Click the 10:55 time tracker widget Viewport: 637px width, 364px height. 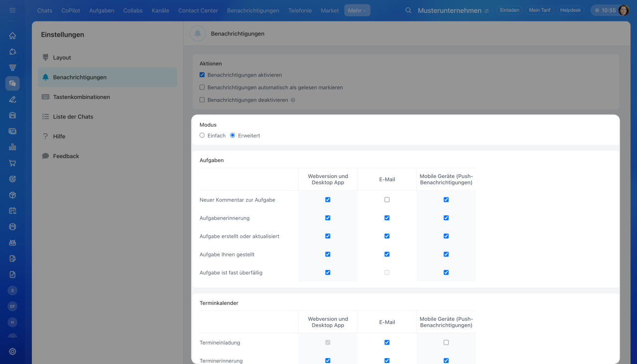(605, 10)
